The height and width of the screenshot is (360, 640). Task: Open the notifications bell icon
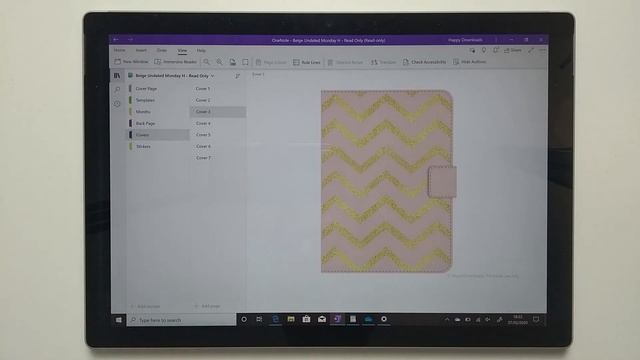coord(496,50)
